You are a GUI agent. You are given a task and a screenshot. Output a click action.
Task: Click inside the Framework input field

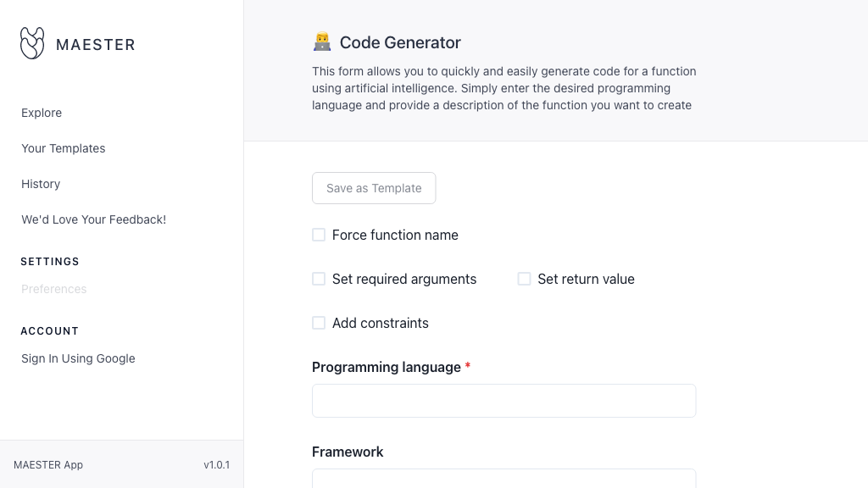[504, 481]
